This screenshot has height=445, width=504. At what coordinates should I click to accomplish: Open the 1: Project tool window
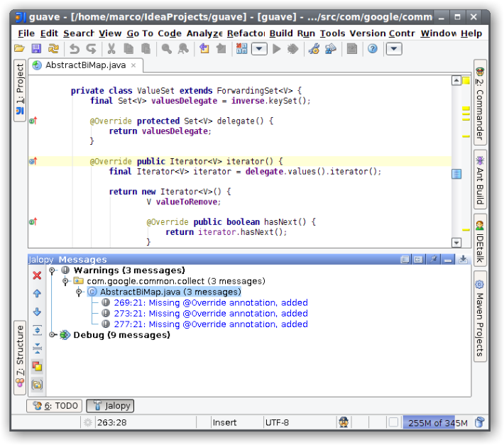(x=20, y=91)
